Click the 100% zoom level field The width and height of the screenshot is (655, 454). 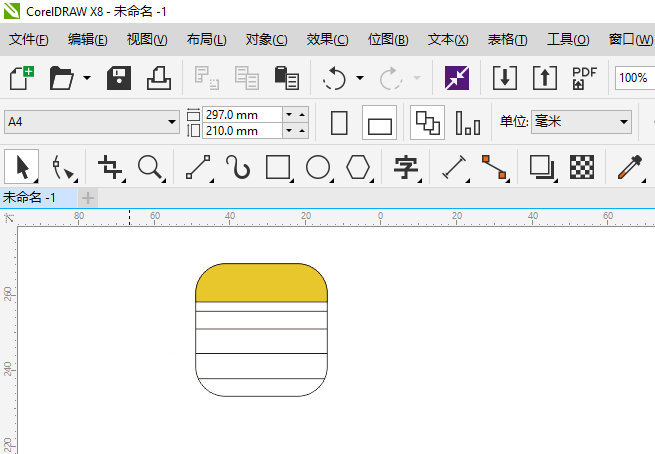coord(635,78)
